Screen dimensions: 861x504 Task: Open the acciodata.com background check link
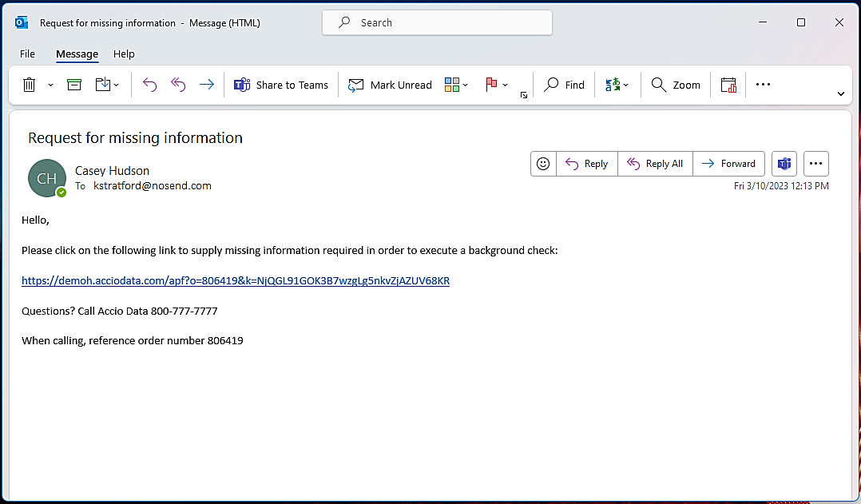[236, 280]
